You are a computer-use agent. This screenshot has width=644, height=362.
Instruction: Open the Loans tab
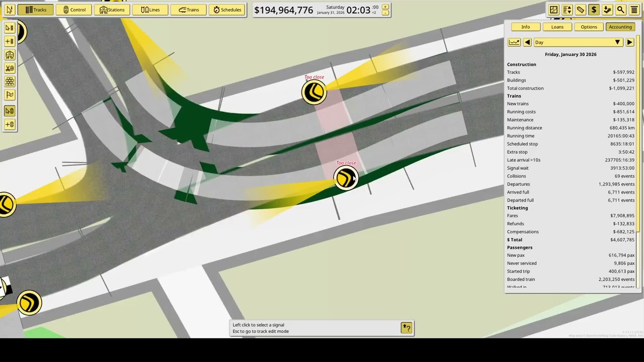(x=557, y=27)
